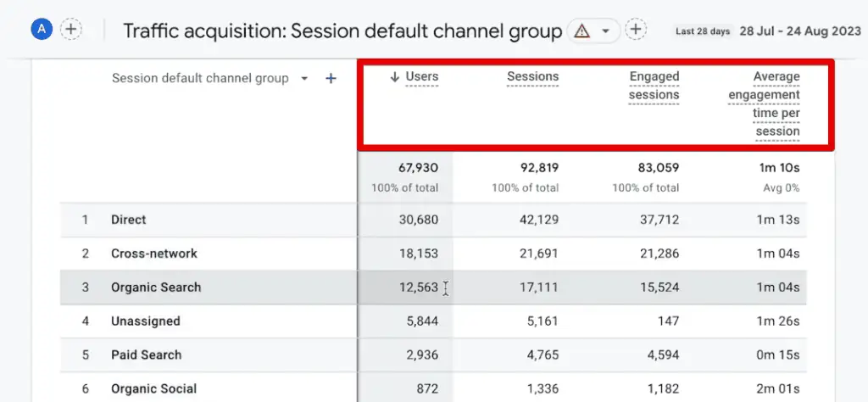Image resolution: width=868 pixels, height=402 pixels.
Task: Select the Unassigned channel row
Action: pyautogui.click(x=433, y=321)
